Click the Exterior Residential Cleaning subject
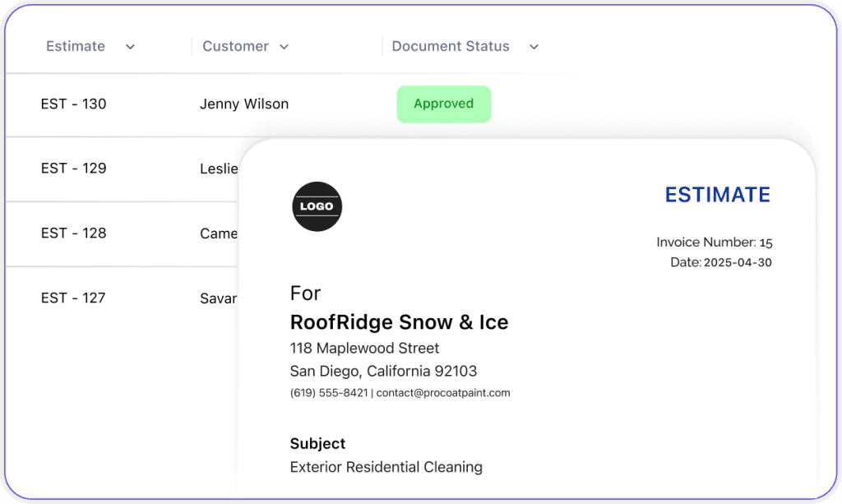The height and width of the screenshot is (504, 842). [386, 467]
